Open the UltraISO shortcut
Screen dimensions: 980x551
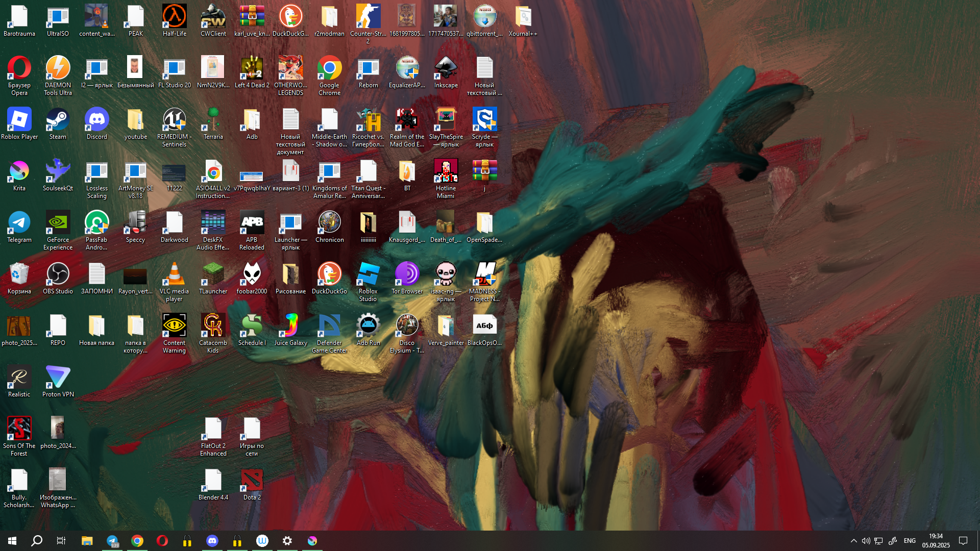tap(58, 21)
